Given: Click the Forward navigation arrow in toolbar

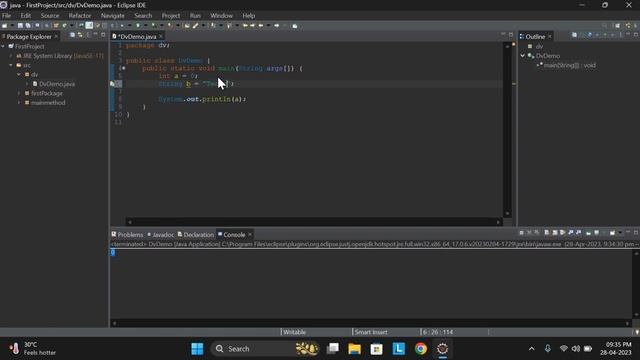Looking at the screenshot, I should (x=276, y=26).
